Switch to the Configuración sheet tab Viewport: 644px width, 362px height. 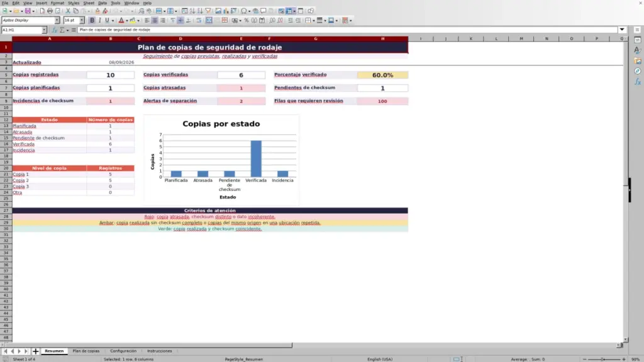tap(123, 351)
